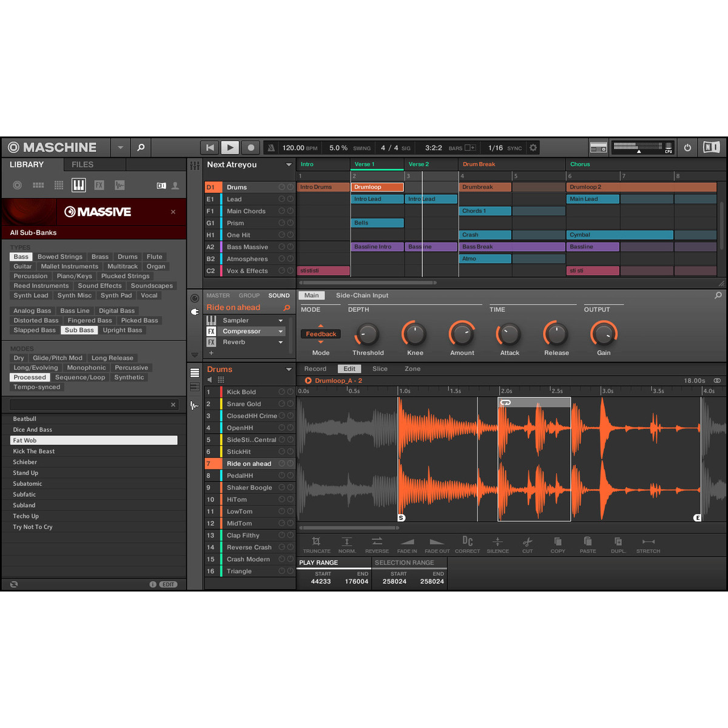728x728 pixels.
Task: Toggle the loop icon next to 18.00s
Action: pos(717,381)
